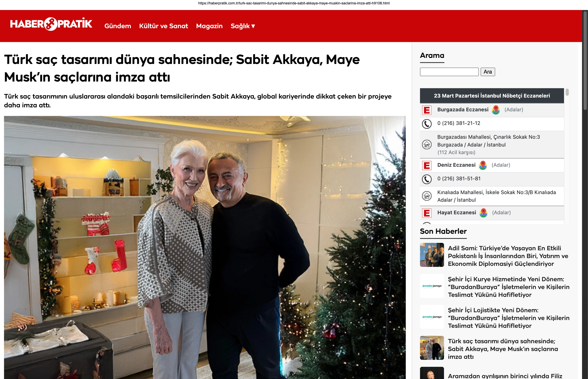This screenshot has height=379, width=588.
Task: Click the red E icon for Deniz Eczanesi
Action: 427,165
